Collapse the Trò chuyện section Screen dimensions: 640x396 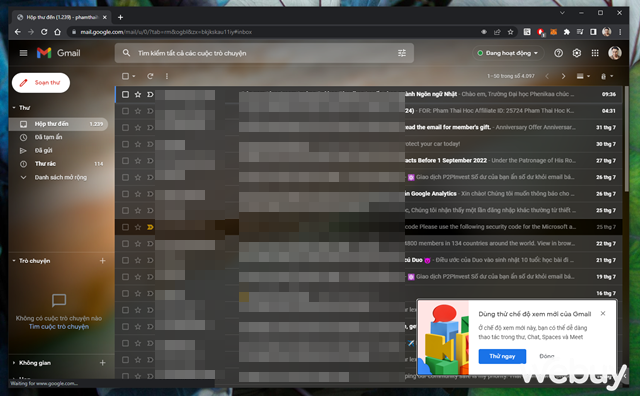[14, 260]
